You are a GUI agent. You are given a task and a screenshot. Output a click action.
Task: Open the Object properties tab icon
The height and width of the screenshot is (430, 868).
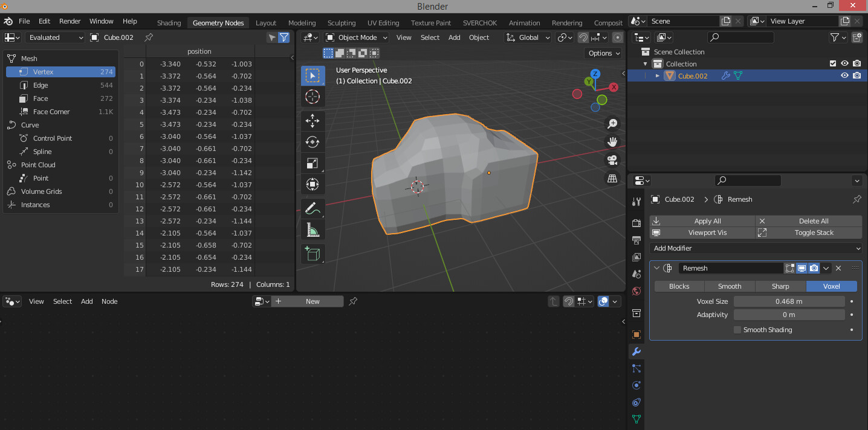coord(636,334)
